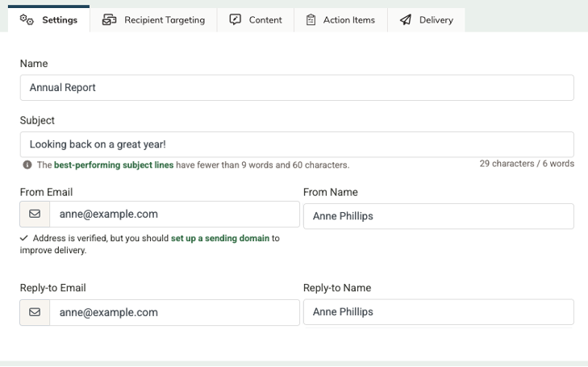Screen dimensions: 588x367
Task: Click the Reply-to Name input field
Action: coord(438,312)
